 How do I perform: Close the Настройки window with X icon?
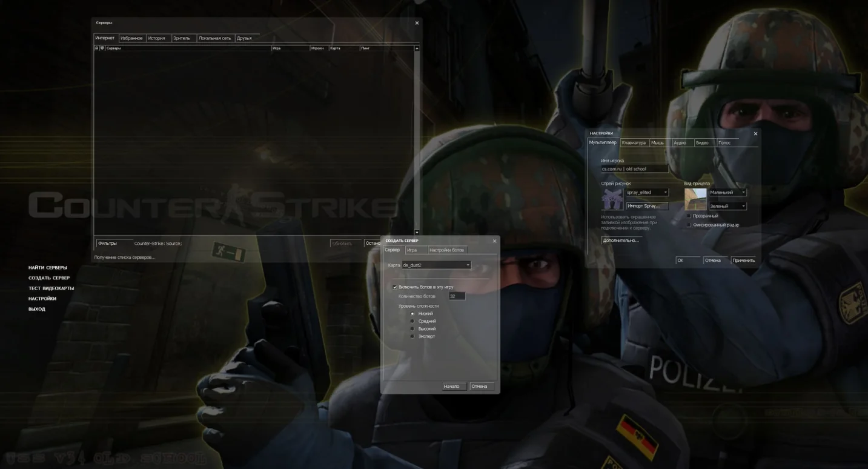[755, 133]
